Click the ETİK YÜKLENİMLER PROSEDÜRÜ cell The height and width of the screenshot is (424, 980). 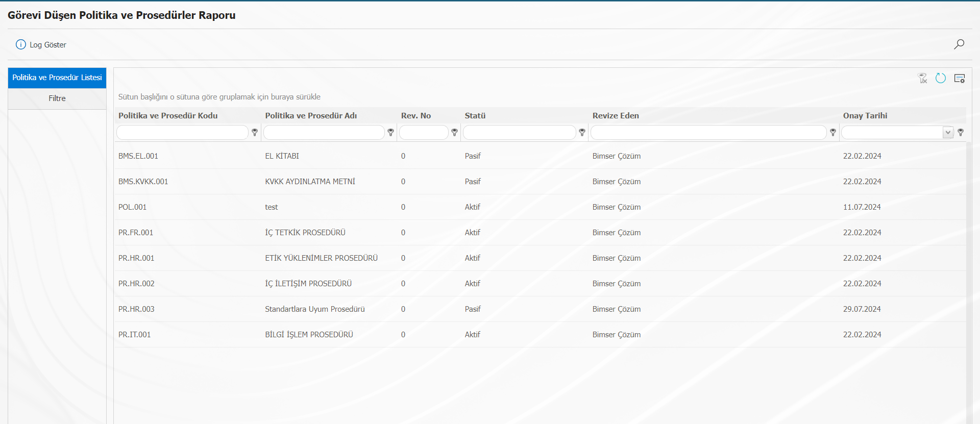[322, 258]
